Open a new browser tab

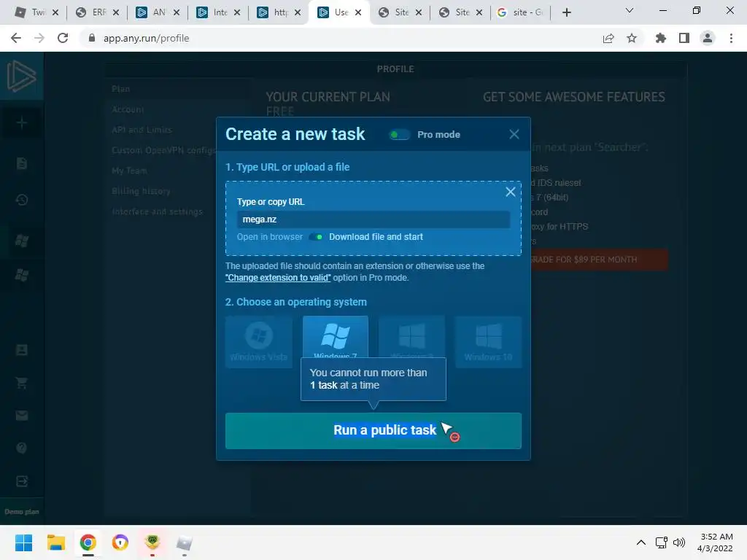click(x=566, y=12)
